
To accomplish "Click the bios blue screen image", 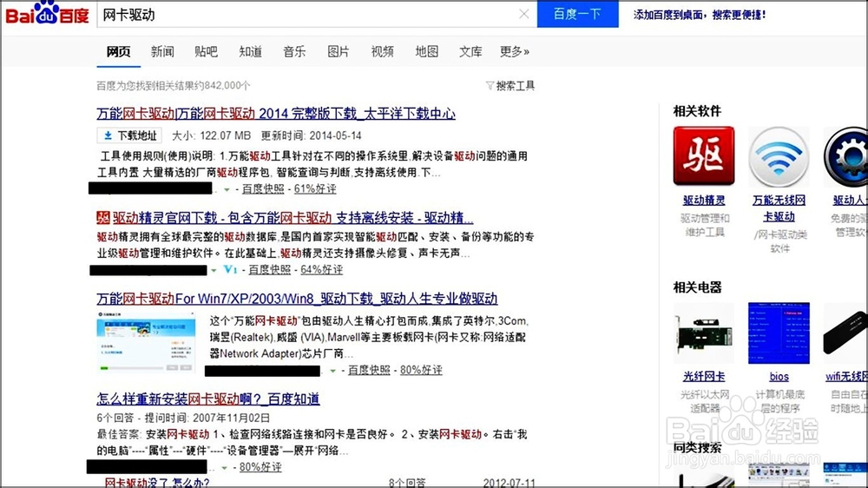I will pyautogui.click(x=779, y=333).
